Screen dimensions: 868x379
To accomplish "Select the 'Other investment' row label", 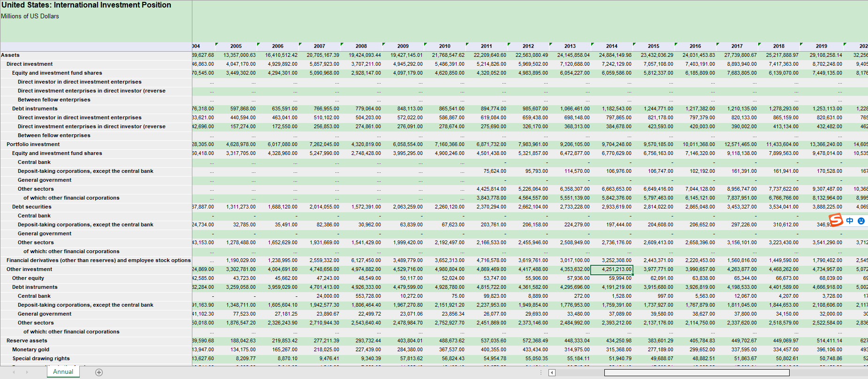I will point(30,269).
